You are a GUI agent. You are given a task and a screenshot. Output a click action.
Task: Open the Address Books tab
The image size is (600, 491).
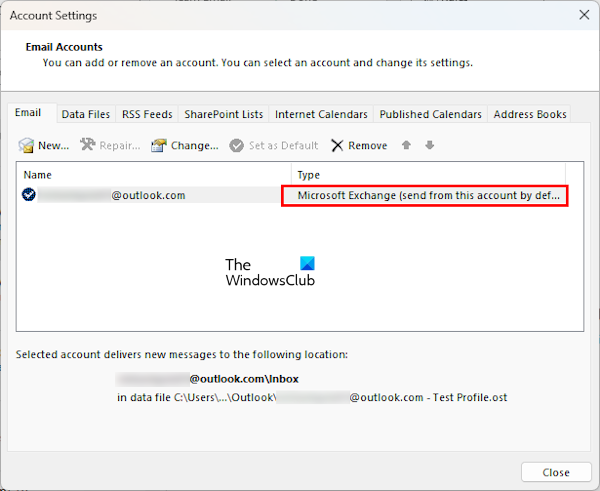[x=530, y=114]
